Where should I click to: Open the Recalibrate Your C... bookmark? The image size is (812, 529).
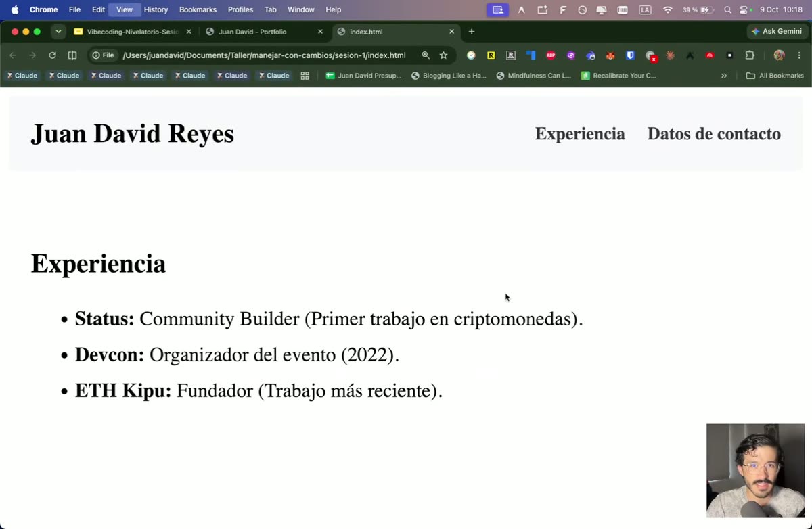618,76
